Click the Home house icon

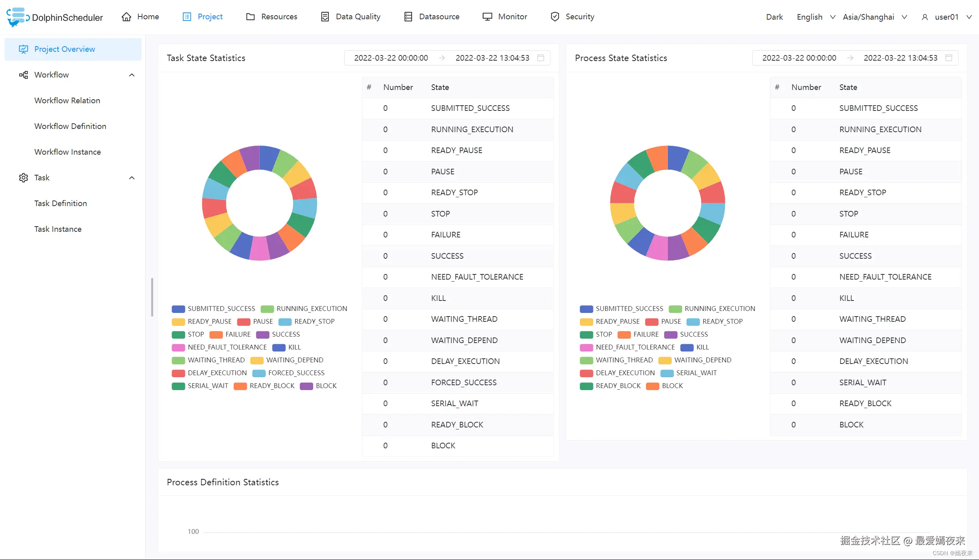tap(126, 16)
